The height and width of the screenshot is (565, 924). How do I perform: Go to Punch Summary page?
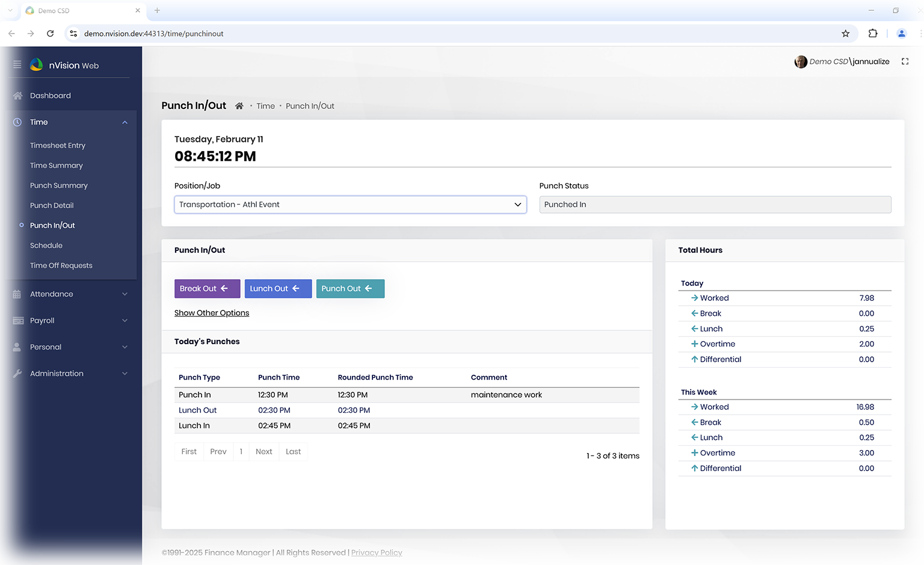[x=59, y=185]
